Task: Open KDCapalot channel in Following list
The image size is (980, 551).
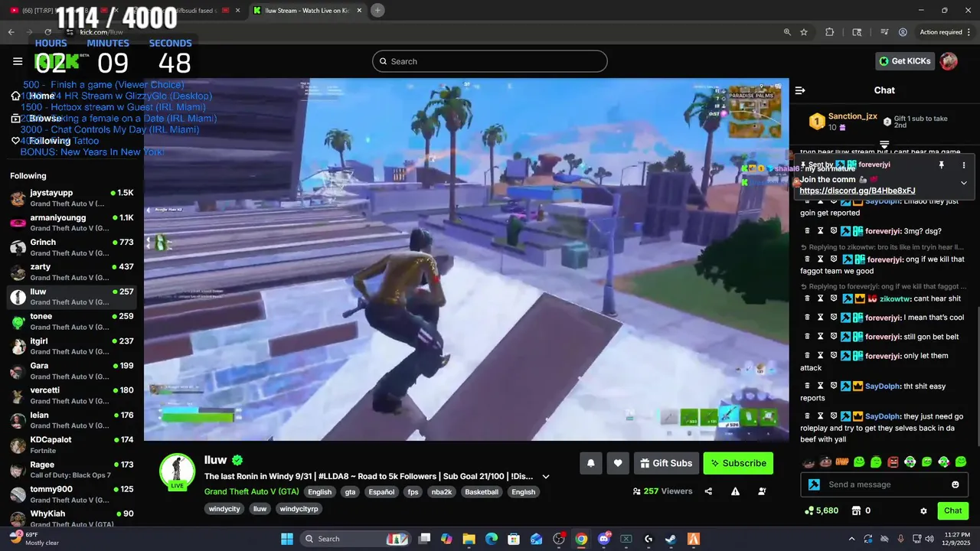Action: coord(73,444)
